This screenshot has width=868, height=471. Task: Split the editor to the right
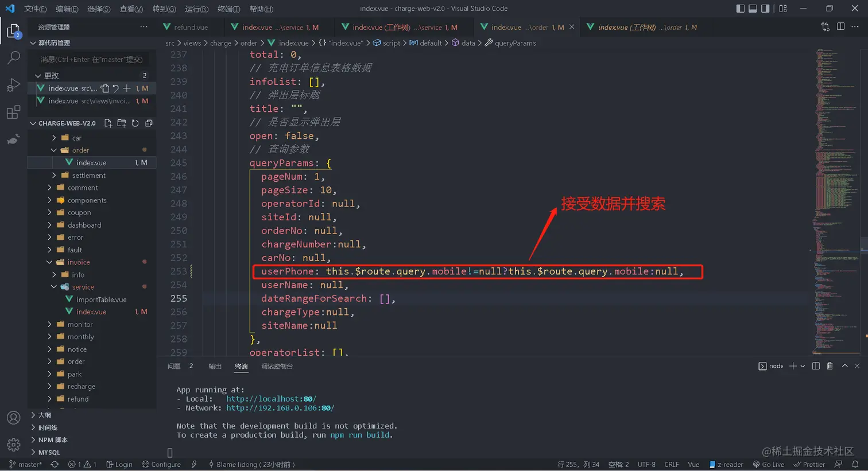840,27
